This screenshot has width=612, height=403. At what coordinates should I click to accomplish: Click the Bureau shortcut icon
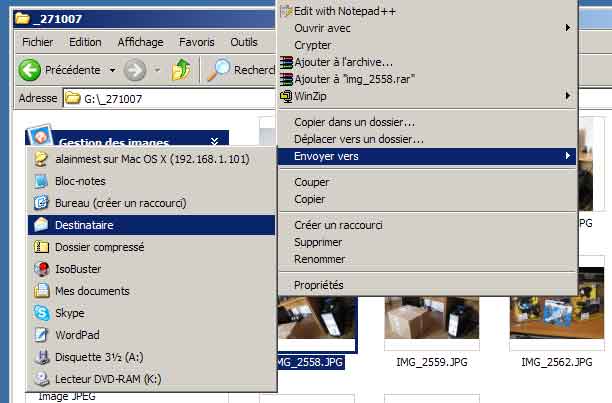(x=41, y=203)
